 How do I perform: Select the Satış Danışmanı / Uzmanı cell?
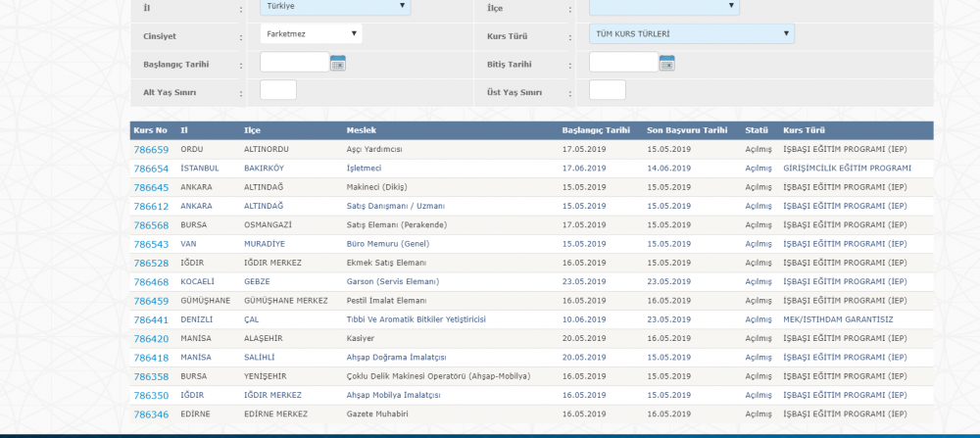pos(396,206)
